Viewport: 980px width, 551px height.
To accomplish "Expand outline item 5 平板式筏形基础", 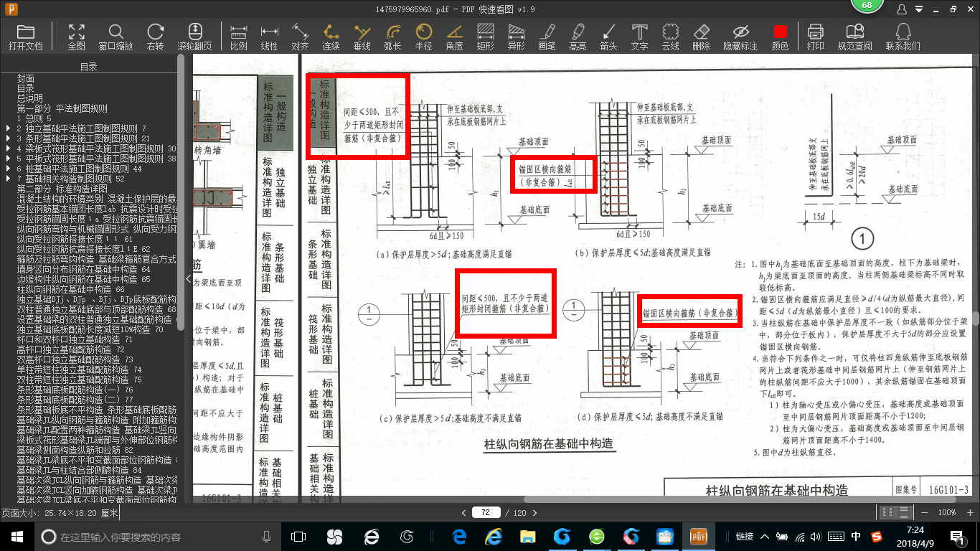I will pyautogui.click(x=8, y=159).
